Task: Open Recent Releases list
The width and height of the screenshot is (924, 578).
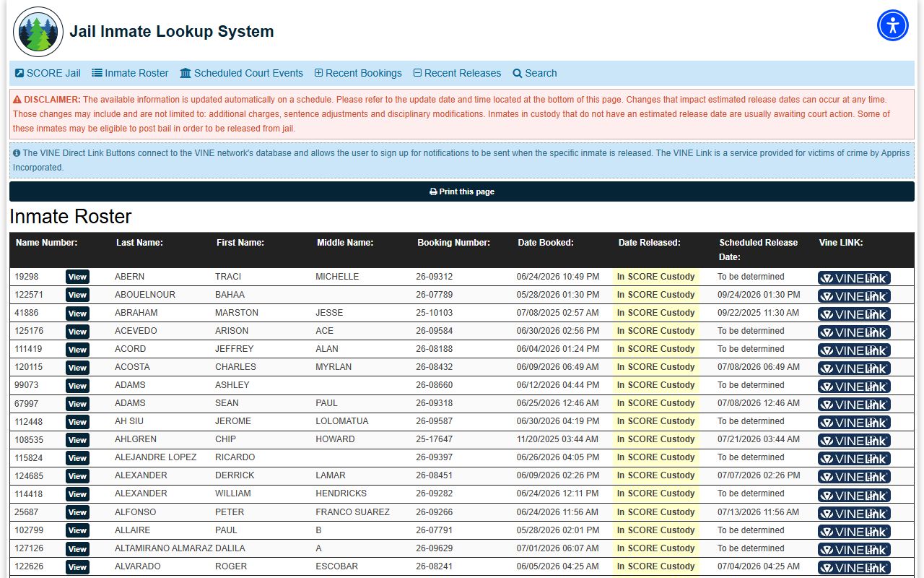Action: [457, 73]
